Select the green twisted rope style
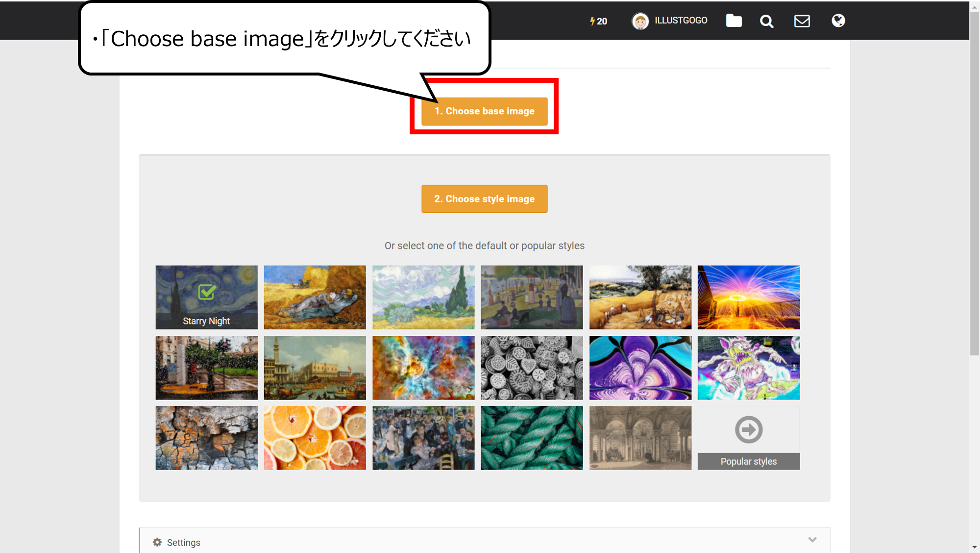980x553 pixels. pyautogui.click(x=532, y=438)
